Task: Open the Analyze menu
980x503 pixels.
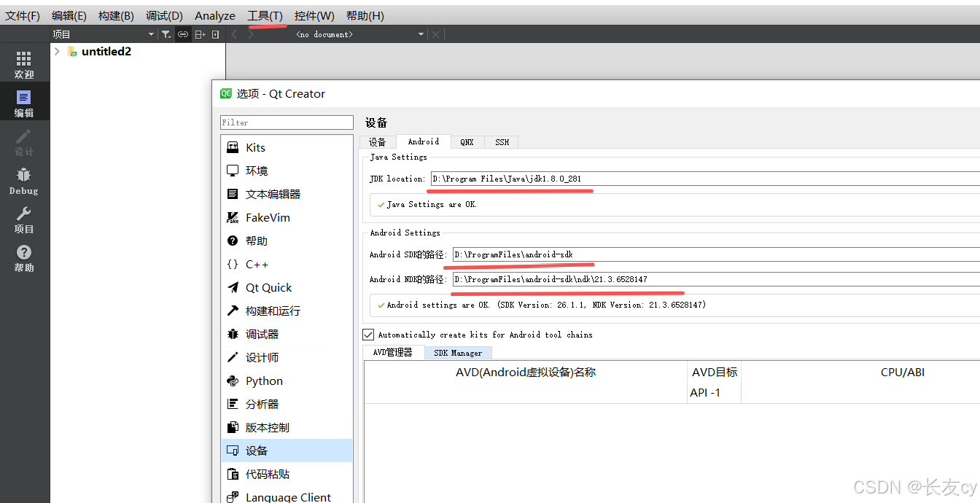Action: point(215,15)
